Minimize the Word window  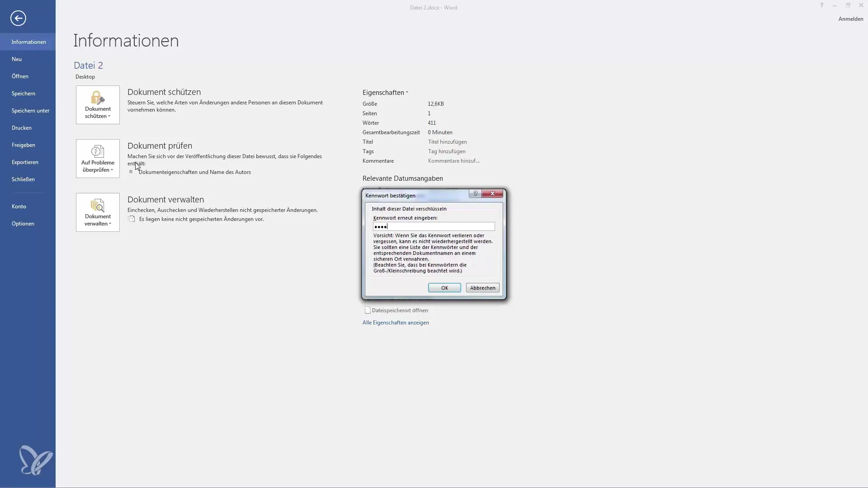835,5
